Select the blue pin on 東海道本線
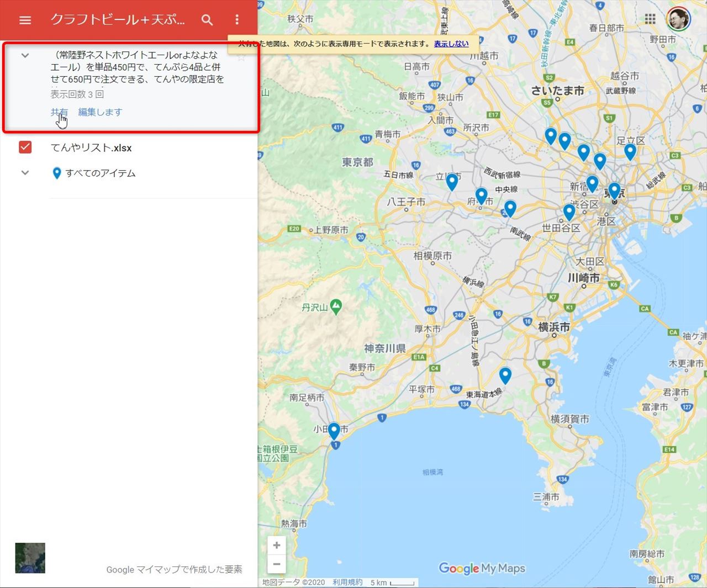Screen dimensions: 707x588 click(x=505, y=376)
